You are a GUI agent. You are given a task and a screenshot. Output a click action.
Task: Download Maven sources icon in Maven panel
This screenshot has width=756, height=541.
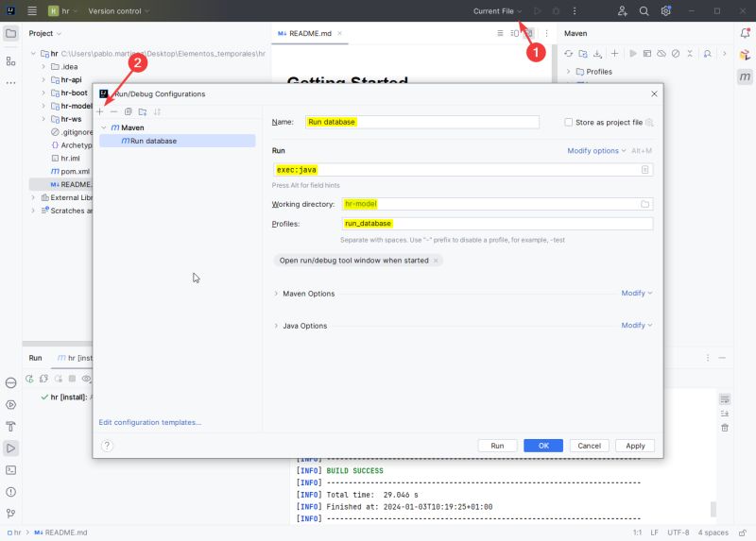pyautogui.click(x=598, y=54)
